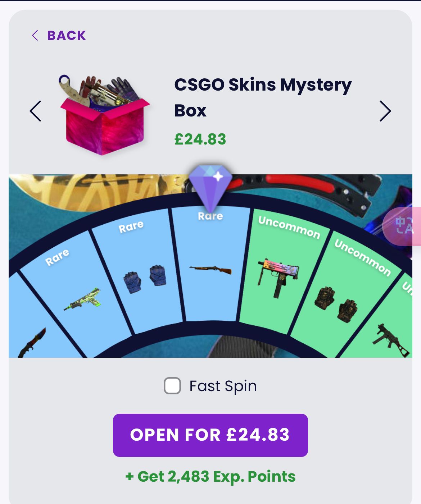Select the MAC-10 Uncommon item
This screenshot has width=421, height=504.
point(278,278)
